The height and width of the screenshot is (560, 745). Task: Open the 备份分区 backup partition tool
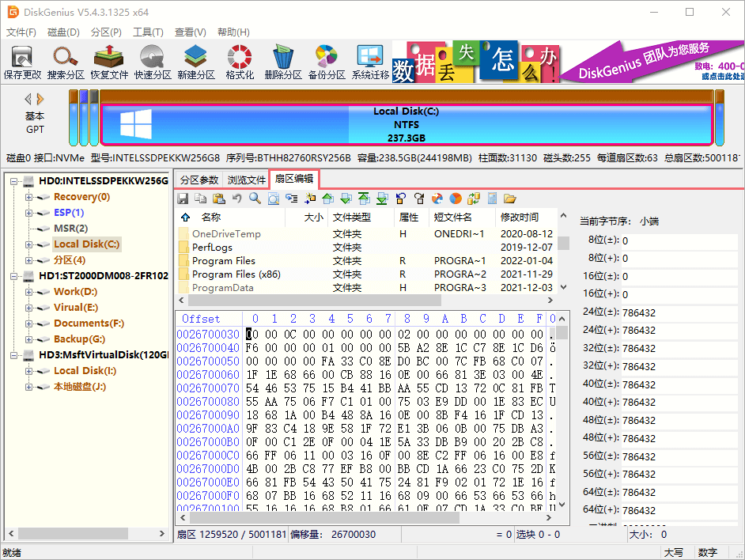point(327,62)
